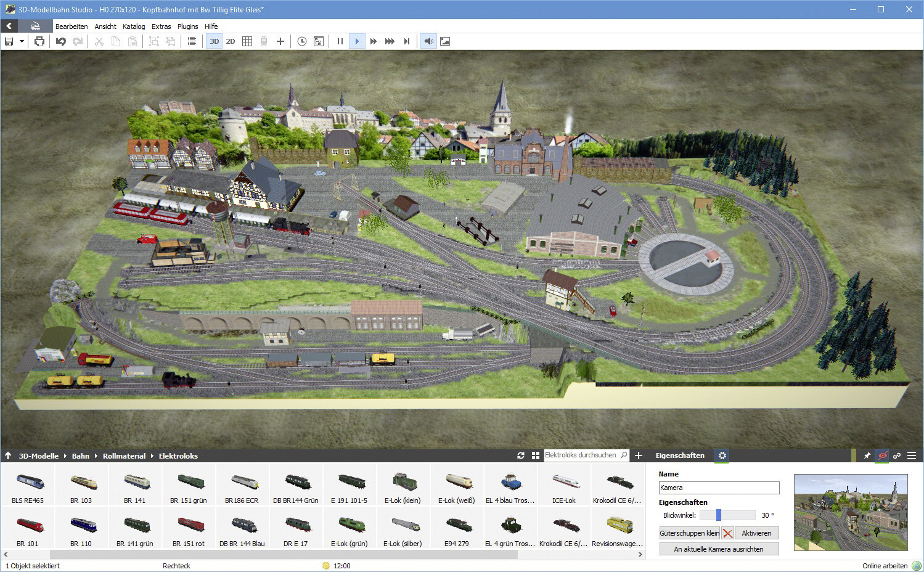The width and height of the screenshot is (924, 572).
Task: Click An aktuelle Kamera ausrichten button
Action: click(719, 549)
